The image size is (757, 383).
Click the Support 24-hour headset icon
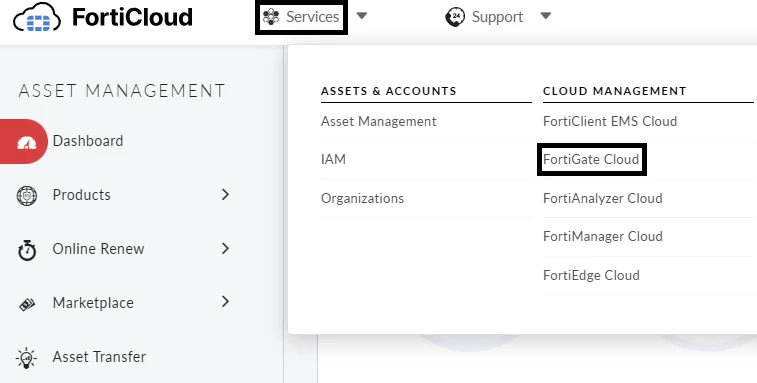tap(455, 17)
